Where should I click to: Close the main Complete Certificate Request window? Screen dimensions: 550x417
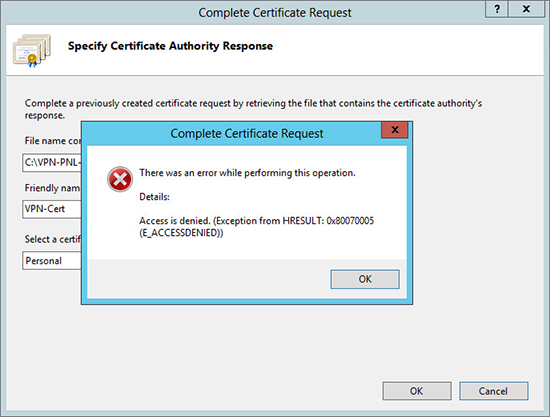point(526,9)
